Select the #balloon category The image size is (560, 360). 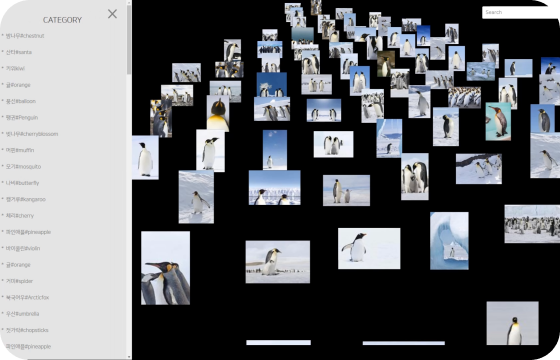(x=20, y=101)
